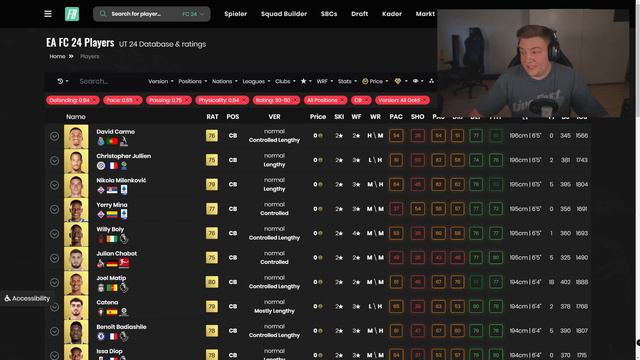640x360 pixels.
Task: Open the WRF filter dropdown
Action: 324,81
